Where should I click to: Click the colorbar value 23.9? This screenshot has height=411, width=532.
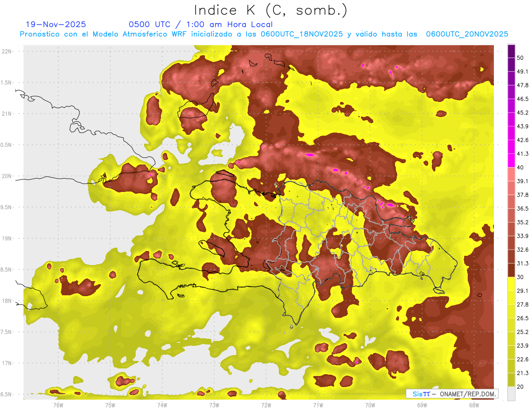pyautogui.click(x=523, y=346)
